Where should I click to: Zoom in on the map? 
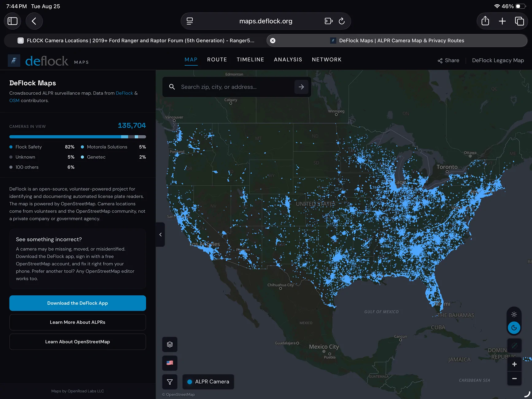(x=515, y=364)
